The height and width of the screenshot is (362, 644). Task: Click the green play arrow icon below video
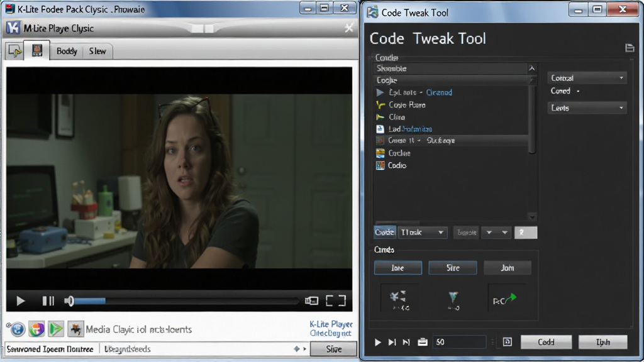(x=56, y=329)
